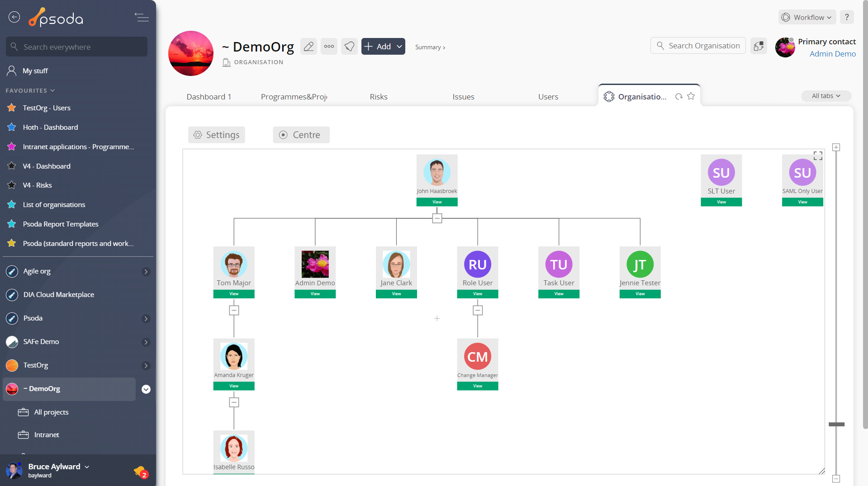Collapse the FAVOURITES section

[x=30, y=90]
